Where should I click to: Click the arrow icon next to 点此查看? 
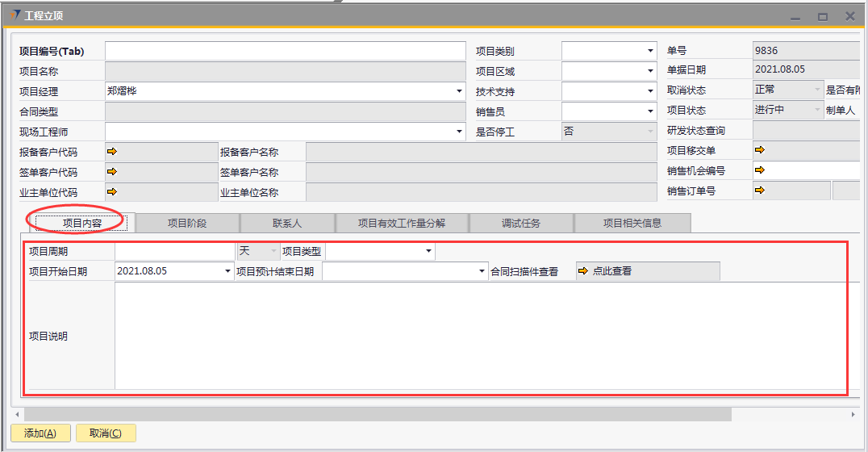coord(584,271)
